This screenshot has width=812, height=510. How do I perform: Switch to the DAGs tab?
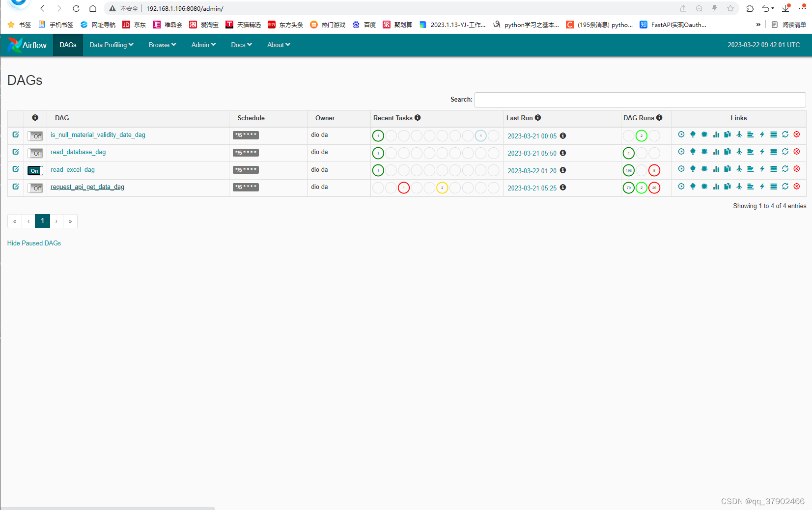pyautogui.click(x=68, y=45)
